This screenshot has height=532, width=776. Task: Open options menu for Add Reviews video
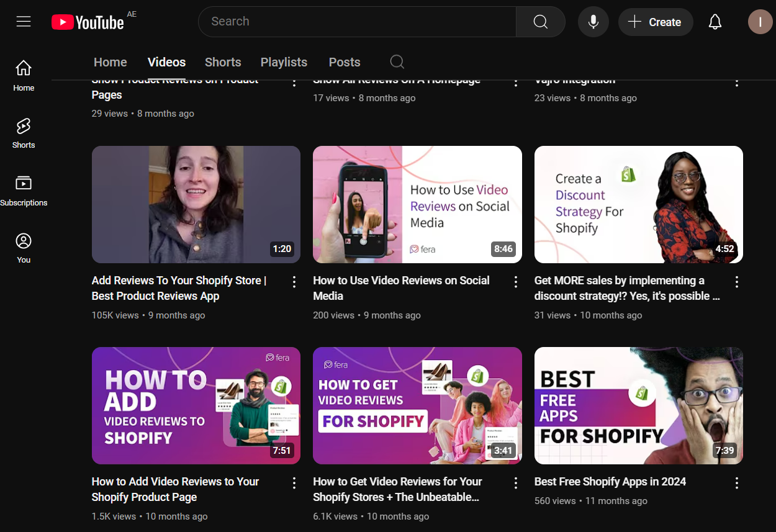(x=294, y=282)
